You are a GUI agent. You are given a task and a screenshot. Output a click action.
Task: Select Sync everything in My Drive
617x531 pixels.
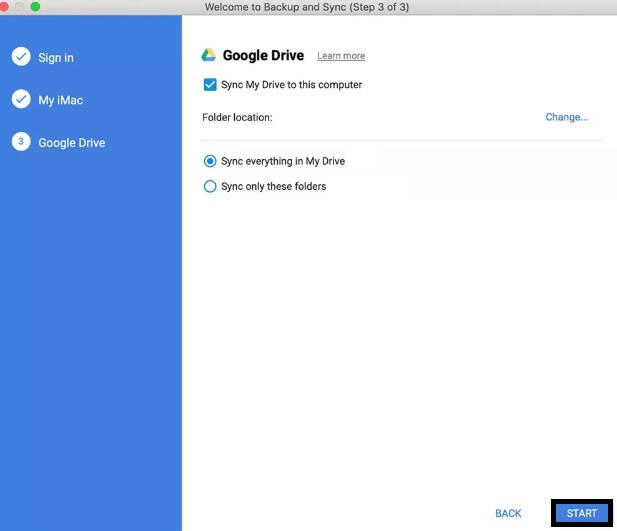(x=210, y=161)
